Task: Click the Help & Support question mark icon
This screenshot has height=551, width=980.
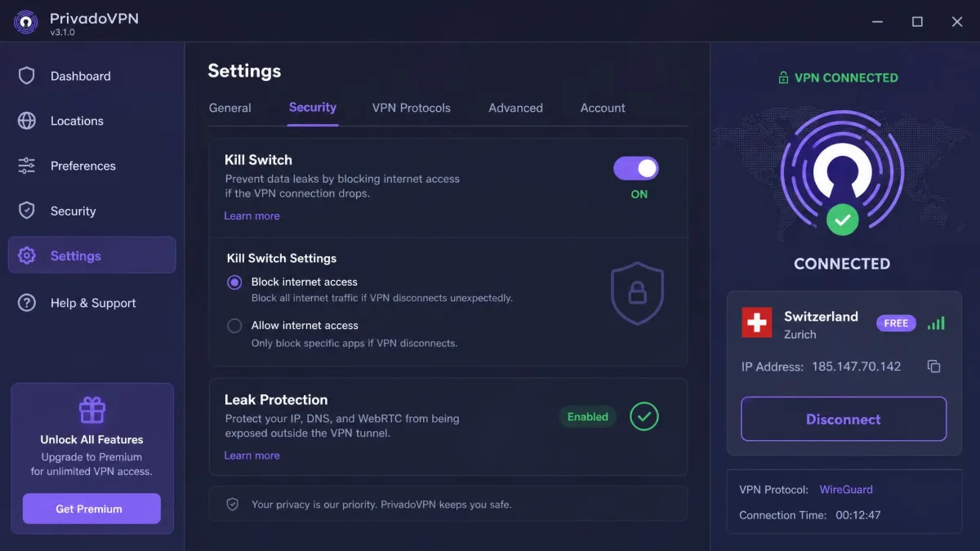Action: (27, 303)
